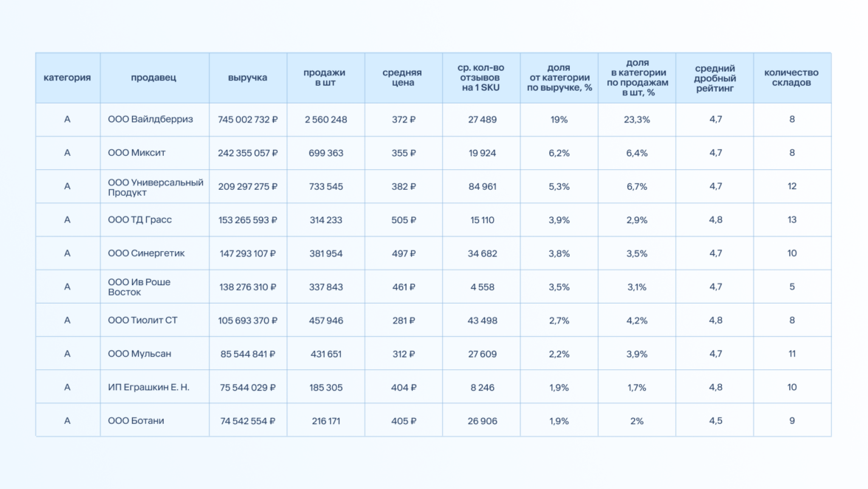
Task: Click the 'средний дробный рейтинг' header
Action: pos(714,78)
